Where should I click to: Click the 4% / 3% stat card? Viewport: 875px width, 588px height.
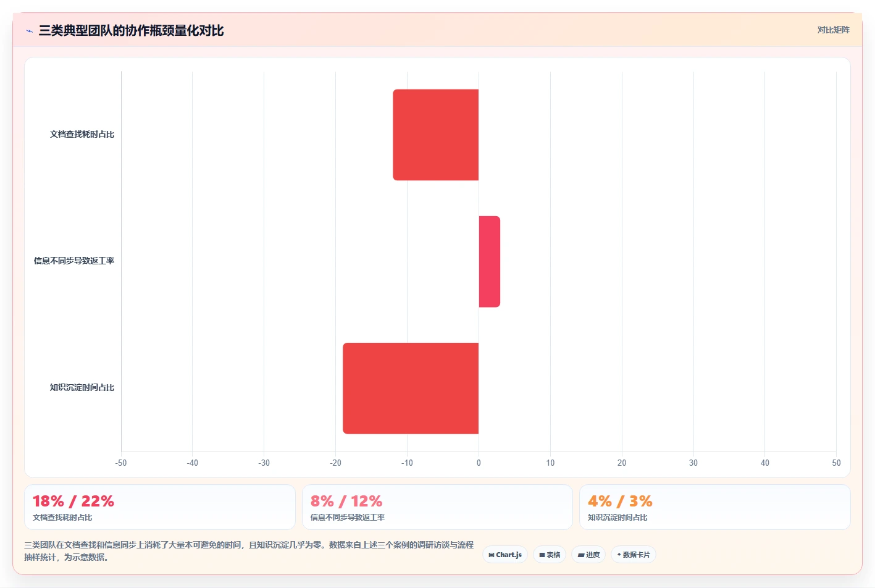click(715, 507)
